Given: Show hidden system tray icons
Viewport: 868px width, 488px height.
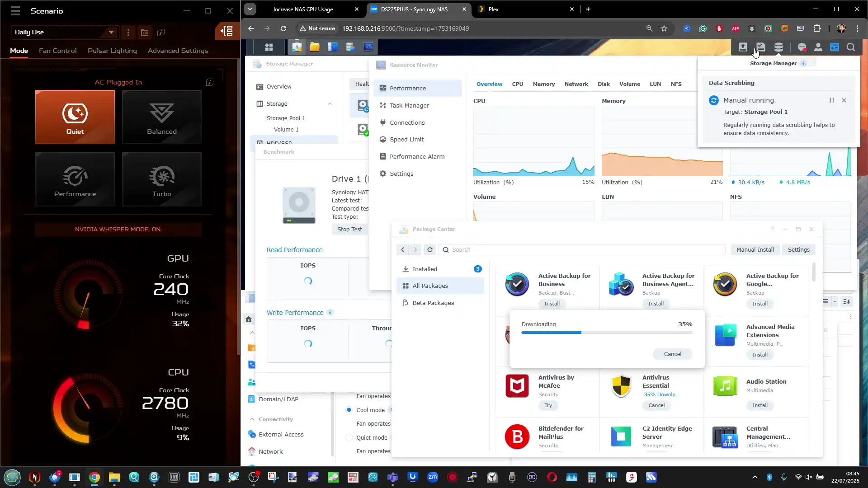Looking at the screenshot, I should [755, 477].
